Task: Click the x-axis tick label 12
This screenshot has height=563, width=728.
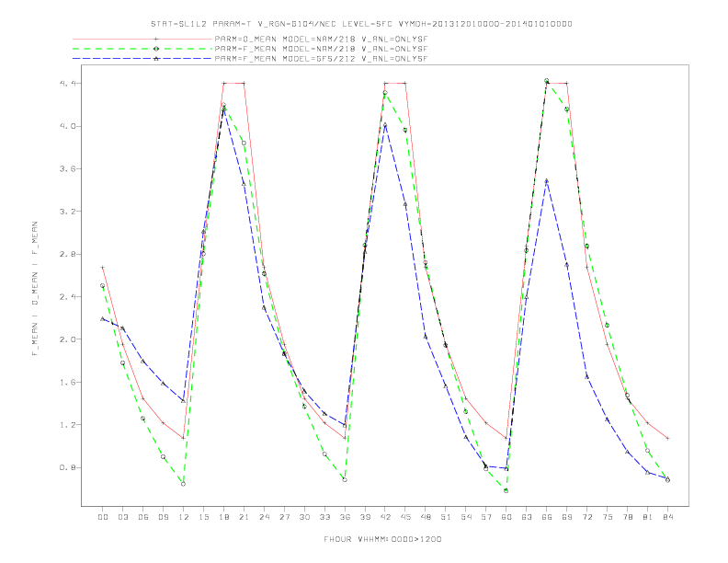Action: pyautogui.click(x=184, y=517)
